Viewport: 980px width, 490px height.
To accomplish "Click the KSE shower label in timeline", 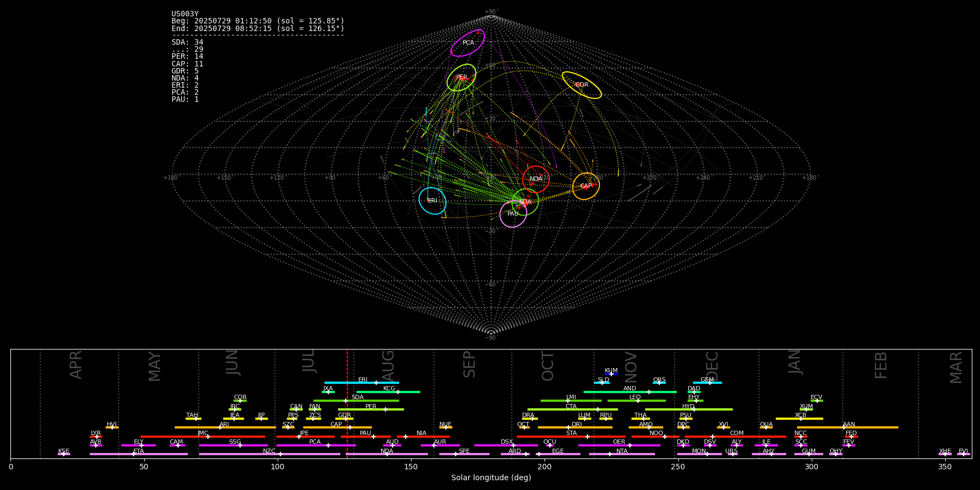I will [64, 451].
